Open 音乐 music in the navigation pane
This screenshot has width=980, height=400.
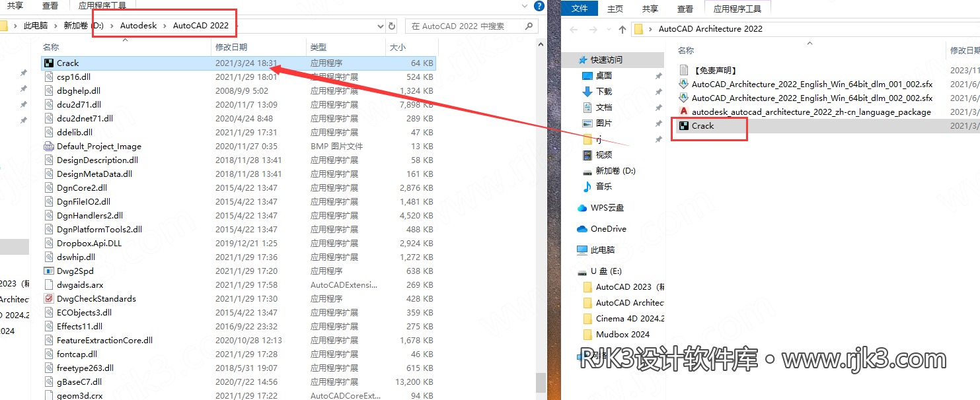604,187
